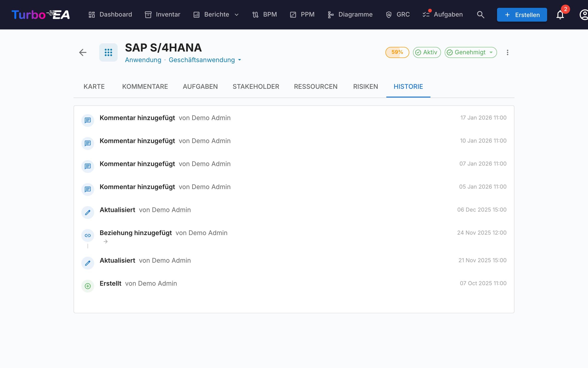
Task: Click comment icon for 05 Jan 2026 entry
Action: [88, 189]
